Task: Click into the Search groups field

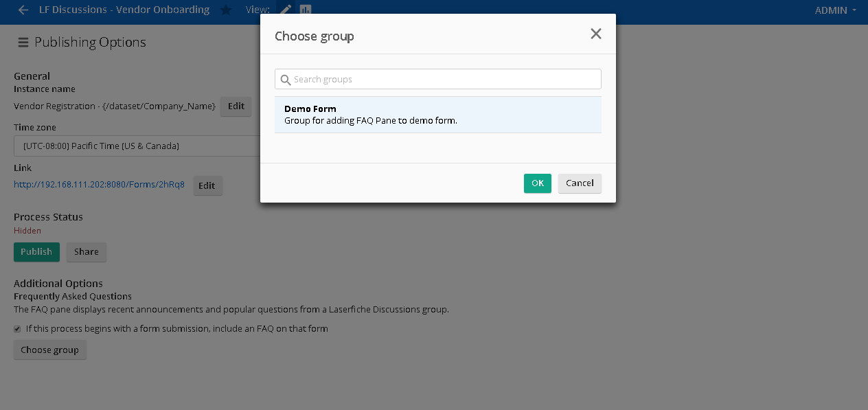Action: 438,79
